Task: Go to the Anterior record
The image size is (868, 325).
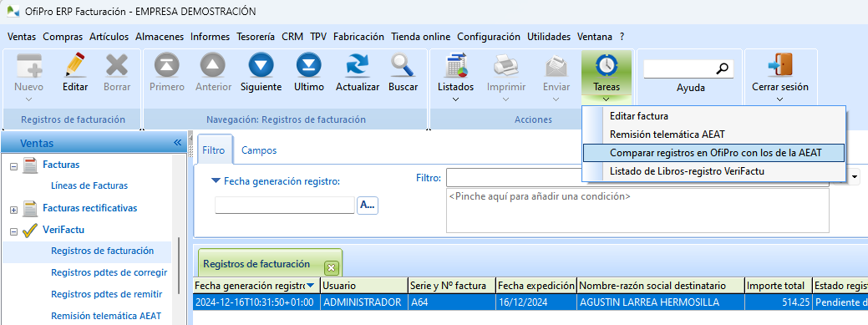Action: (x=213, y=66)
